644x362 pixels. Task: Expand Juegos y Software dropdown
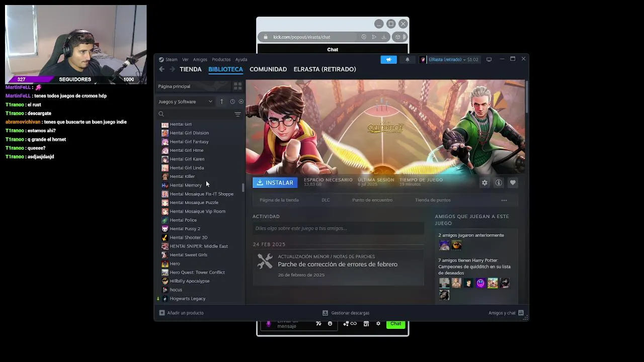point(186,102)
